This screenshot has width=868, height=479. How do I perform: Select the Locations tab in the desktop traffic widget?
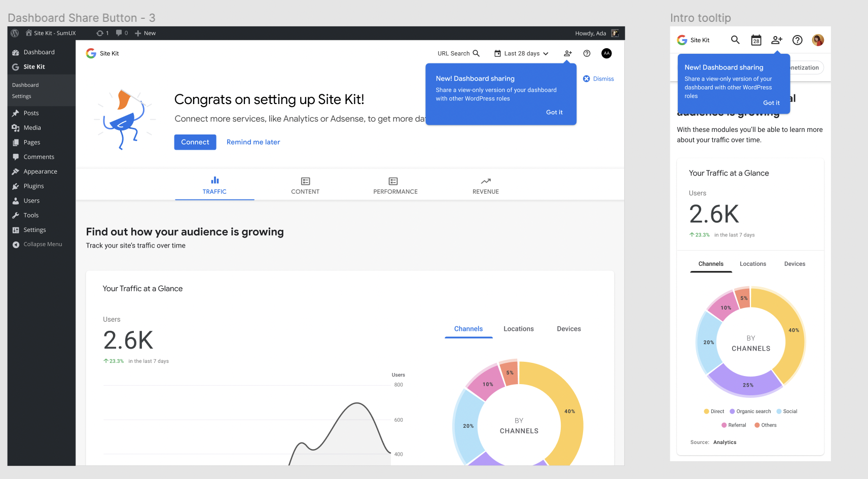pyautogui.click(x=519, y=329)
